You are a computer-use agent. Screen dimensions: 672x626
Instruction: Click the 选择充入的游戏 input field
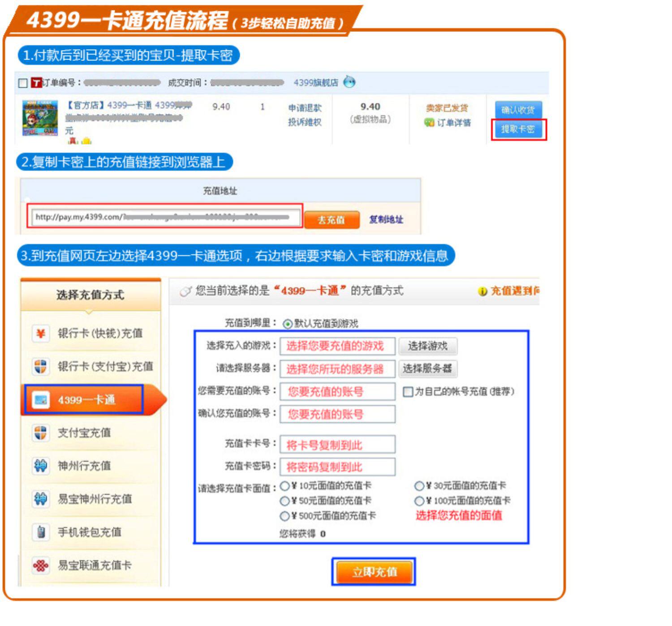337,346
